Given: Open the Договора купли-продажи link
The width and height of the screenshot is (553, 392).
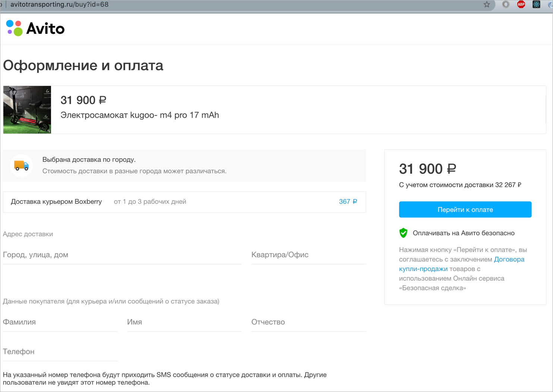Looking at the screenshot, I should tap(462, 264).
